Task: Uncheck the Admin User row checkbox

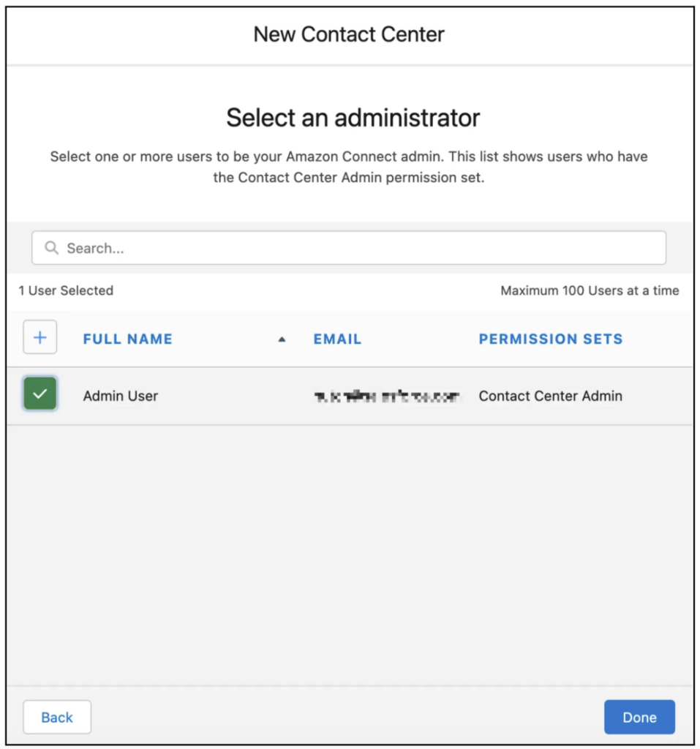Action: 40,395
